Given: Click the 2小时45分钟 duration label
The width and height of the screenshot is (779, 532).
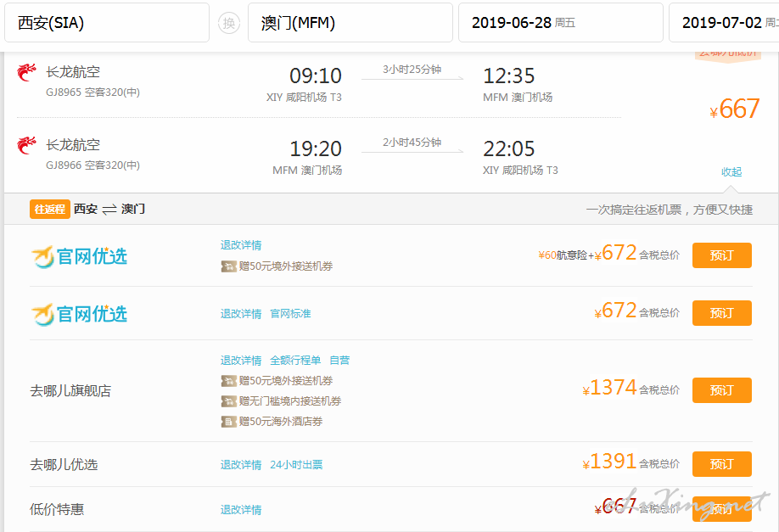Looking at the screenshot, I should pos(412,143).
